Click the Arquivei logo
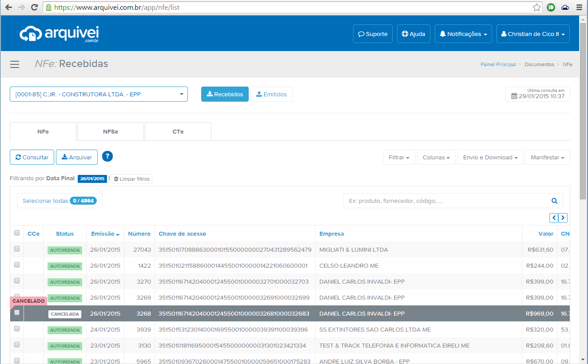This screenshot has width=588, height=364. tap(59, 34)
